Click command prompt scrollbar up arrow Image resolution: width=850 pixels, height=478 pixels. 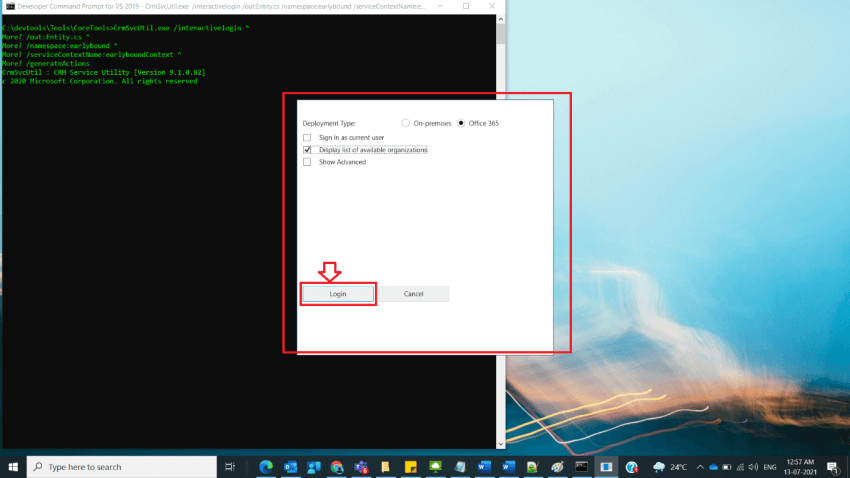point(500,20)
